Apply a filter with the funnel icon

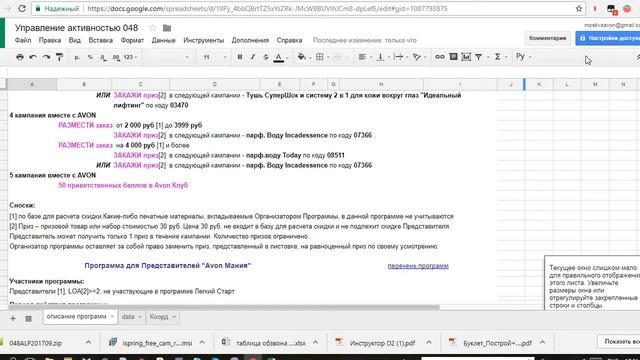click(x=480, y=57)
